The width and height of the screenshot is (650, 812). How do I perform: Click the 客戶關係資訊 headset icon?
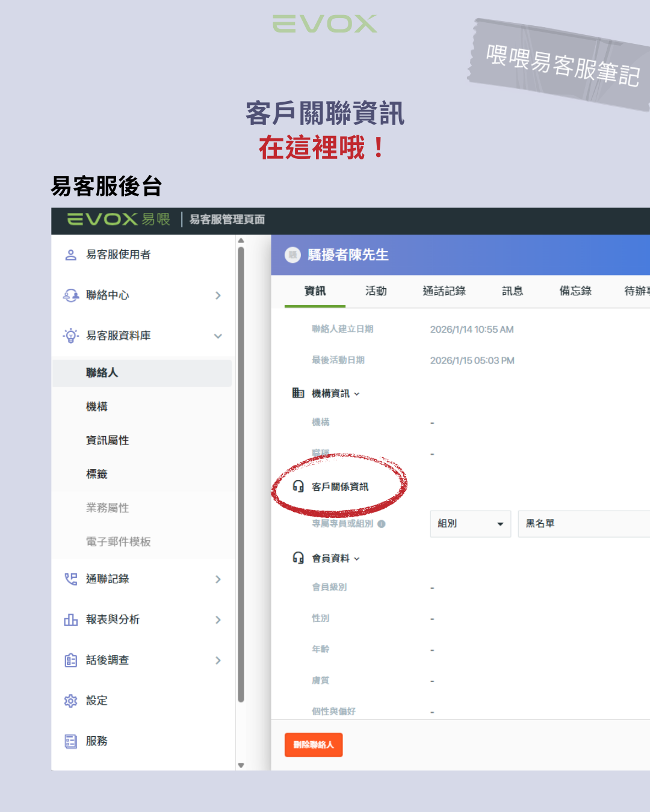click(x=298, y=486)
